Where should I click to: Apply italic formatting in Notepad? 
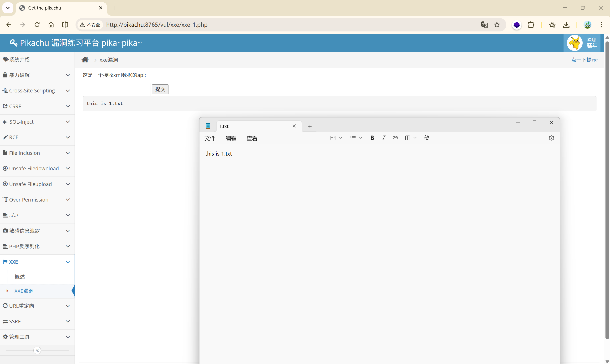pos(384,138)
